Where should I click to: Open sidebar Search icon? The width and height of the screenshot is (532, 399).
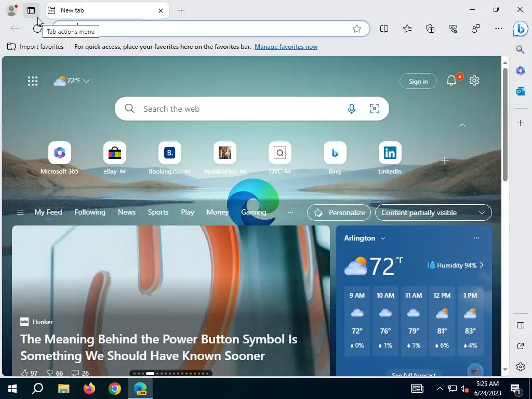click(520, 50)
